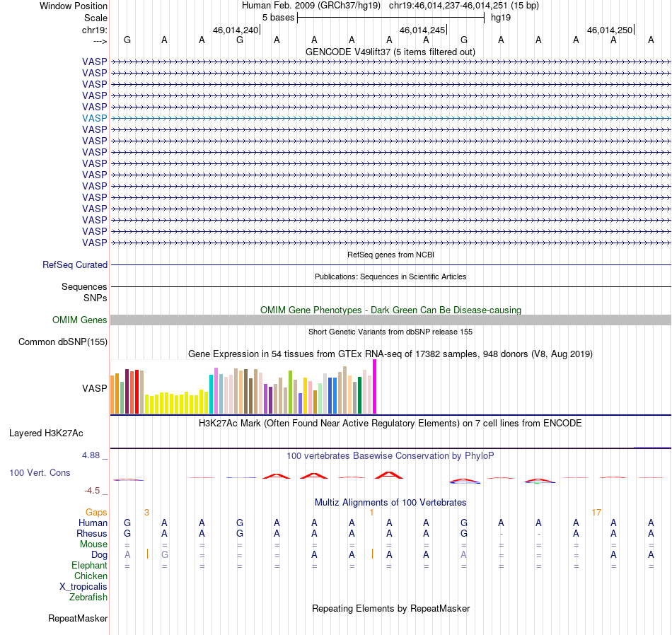The image size is (672, 635).
Task: Click the light-blue highlighted VASP transcript label
Action: pos(94,118)
